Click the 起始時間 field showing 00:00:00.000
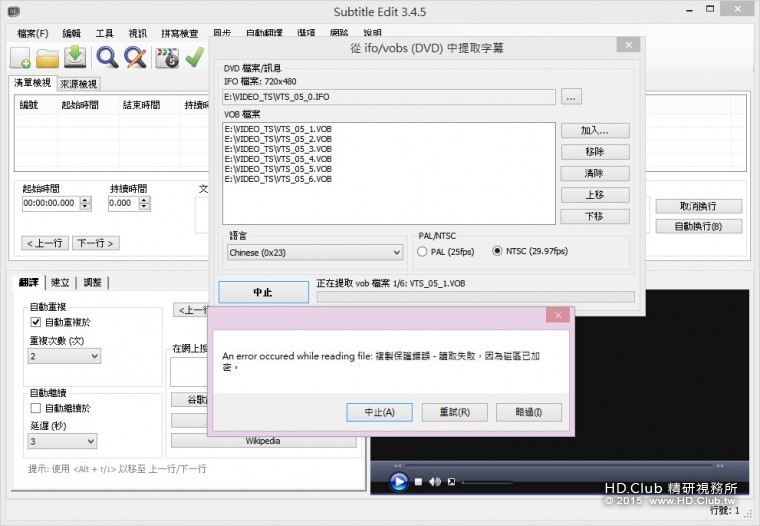Screen dimensions: 760x526 click(x=51, y=203)
